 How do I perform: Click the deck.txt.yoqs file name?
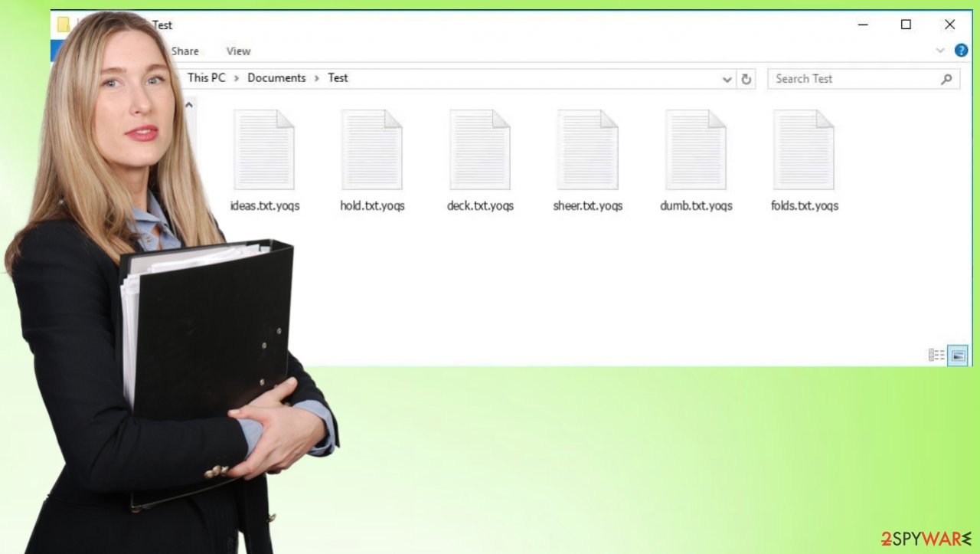tap(480, 206)
